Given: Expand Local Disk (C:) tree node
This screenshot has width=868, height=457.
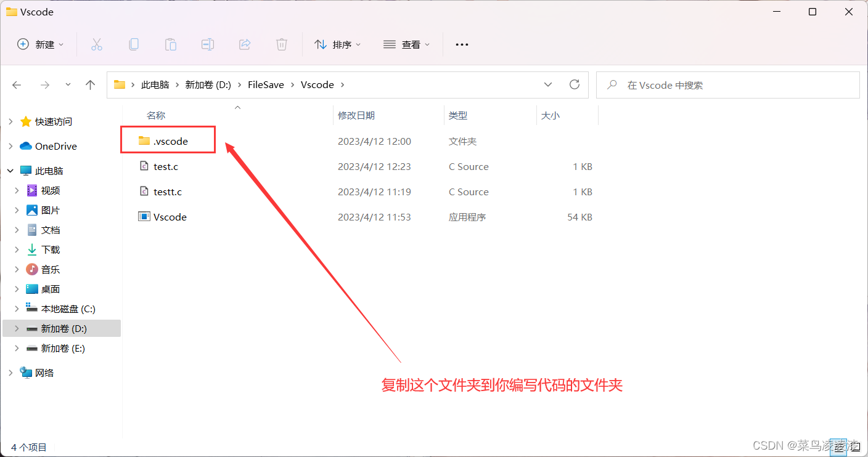Looking at the screenshot, I should click(17, 309).
